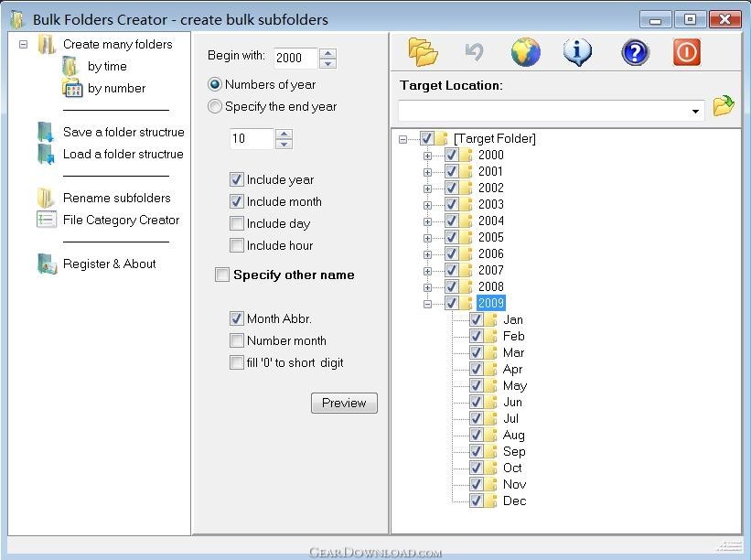Click the Register & About icon
This screenshot has height=560, width=751.
(47, 264)
